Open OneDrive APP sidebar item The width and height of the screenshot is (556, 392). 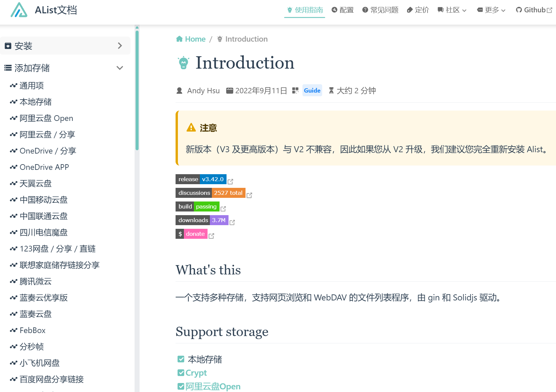[44, 167]
